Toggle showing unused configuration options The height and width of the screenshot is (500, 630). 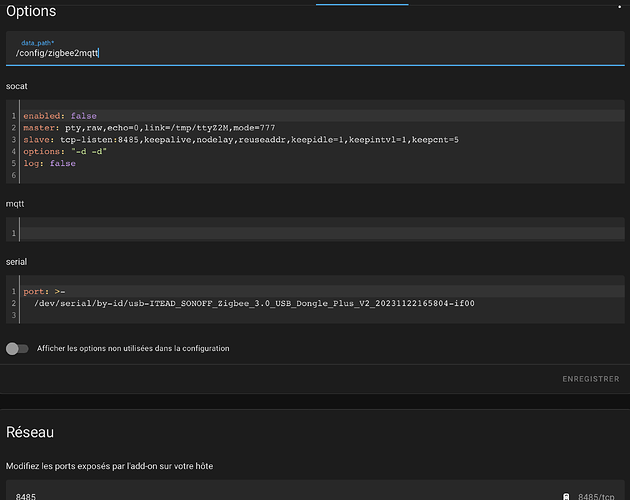pos(17,348)
